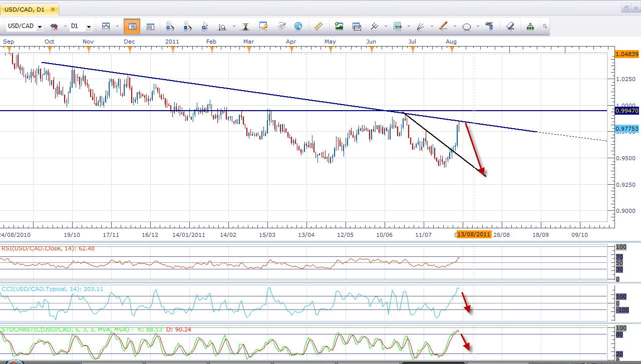Open the D1 timeframe dropdown

coord(89,27)
